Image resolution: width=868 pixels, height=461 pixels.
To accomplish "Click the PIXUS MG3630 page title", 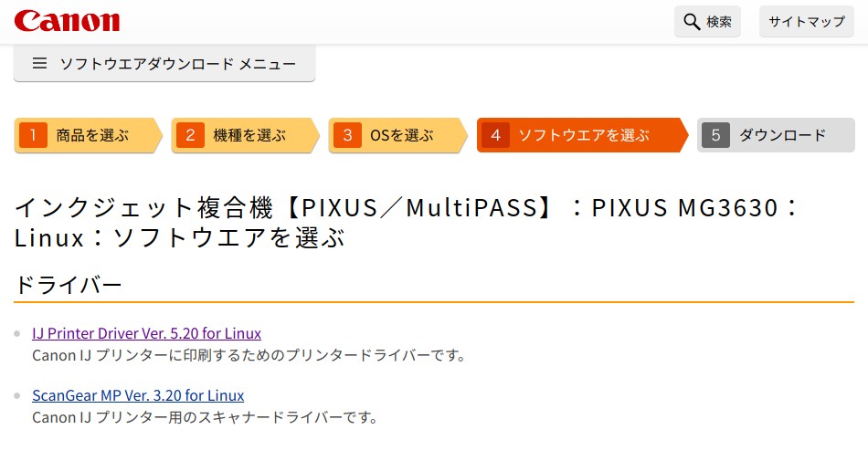I will click(x=684, y=208).
